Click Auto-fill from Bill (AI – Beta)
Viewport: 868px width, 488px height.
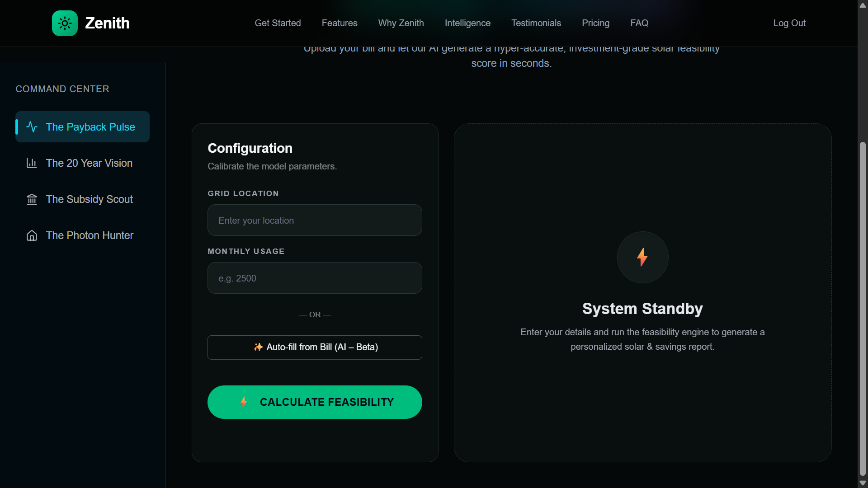click(315, 347)
